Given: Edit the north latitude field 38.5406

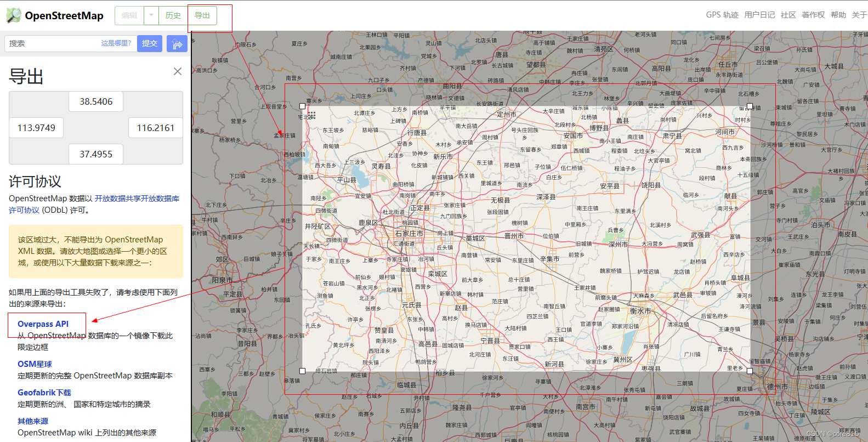Looking at the screenshot, I should (x=96, y=101).
